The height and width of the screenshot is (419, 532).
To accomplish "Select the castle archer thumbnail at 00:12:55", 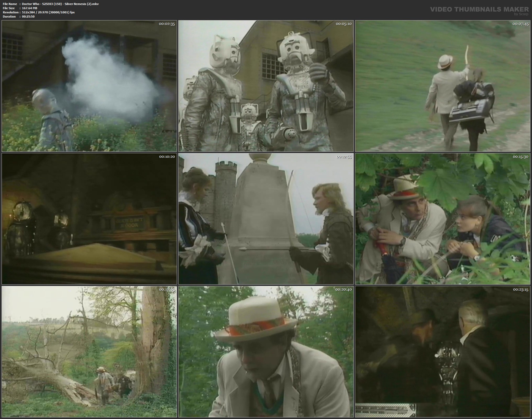I will coord(266,219).
